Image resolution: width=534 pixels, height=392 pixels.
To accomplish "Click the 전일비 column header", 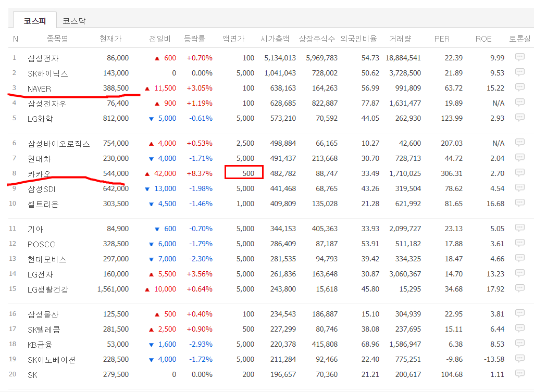I will click(160, 39).
